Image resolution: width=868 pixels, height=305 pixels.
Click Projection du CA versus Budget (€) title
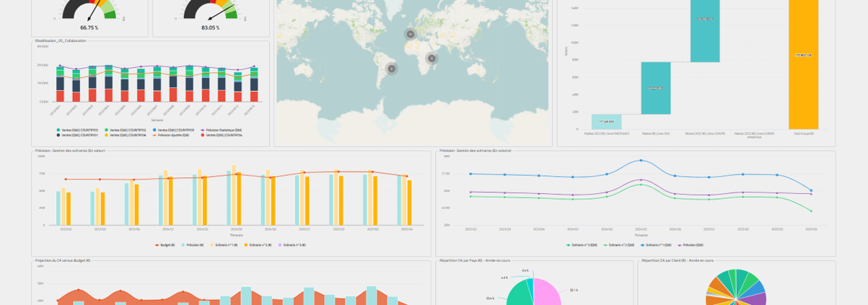63,260
